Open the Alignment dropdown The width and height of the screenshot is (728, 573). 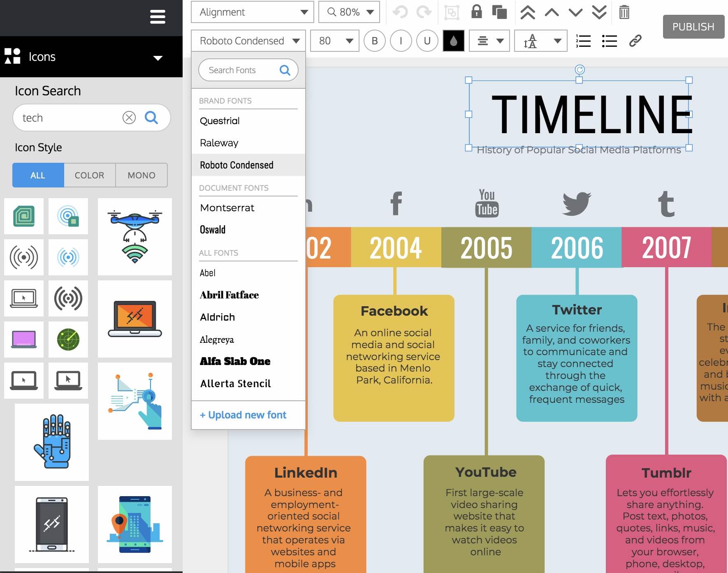[252, 12]
